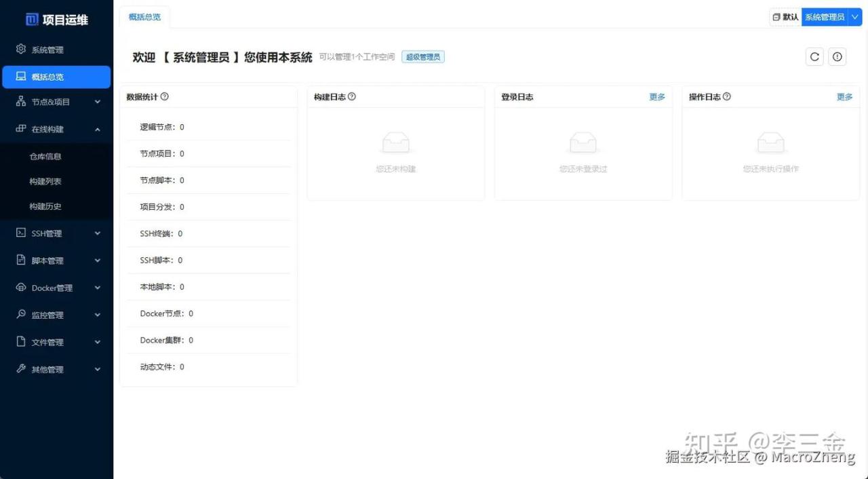
Task: Open the 构建列表 submenu item
Action: pos(45,182)
